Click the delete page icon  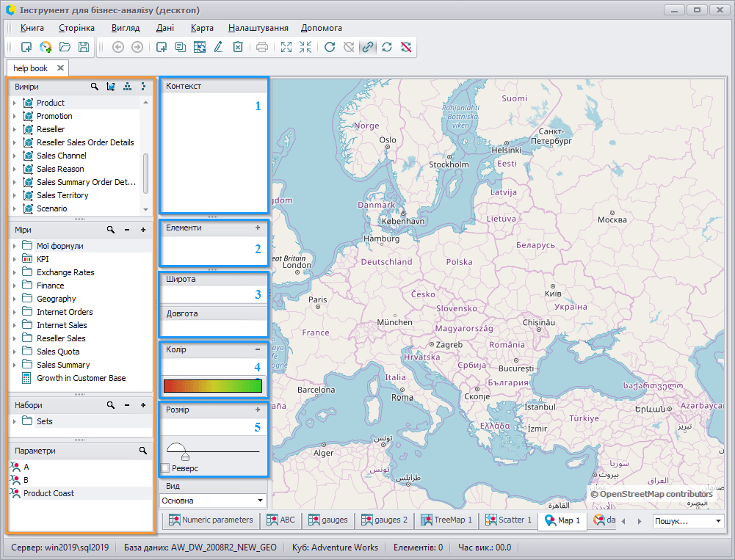tap(238, 47)
